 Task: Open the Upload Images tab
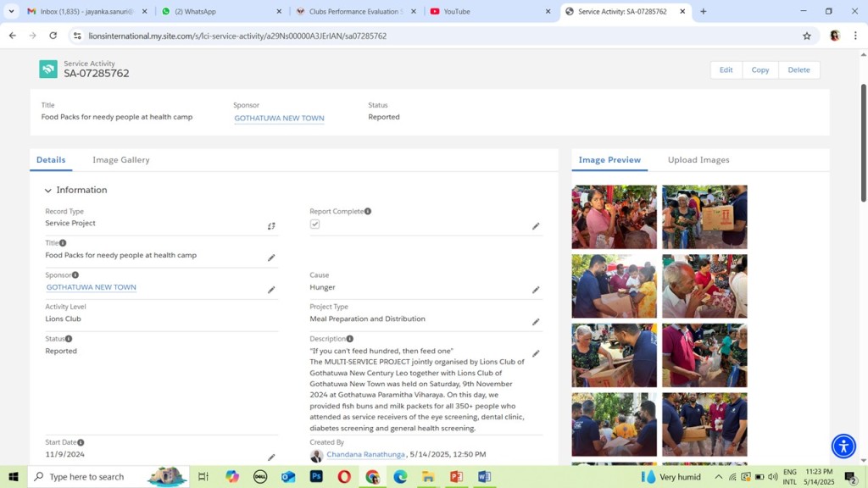[698, 160]
